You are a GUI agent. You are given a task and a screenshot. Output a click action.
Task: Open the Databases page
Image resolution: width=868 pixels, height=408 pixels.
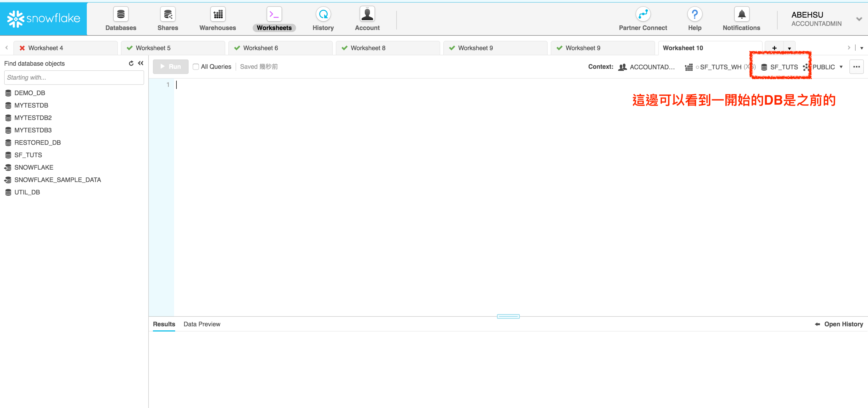point(121,19)
